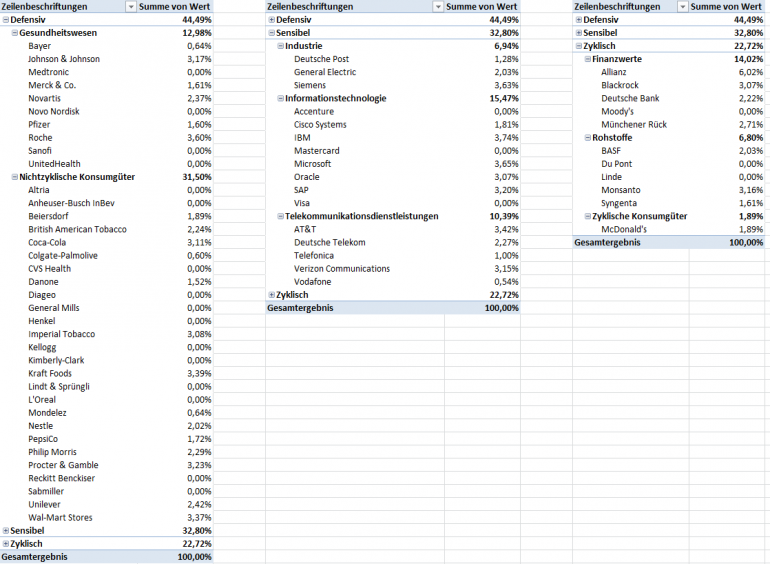Expand Defensiv in middle pivot table
Screen dimensions: 770x564
[x=272, y=20]
